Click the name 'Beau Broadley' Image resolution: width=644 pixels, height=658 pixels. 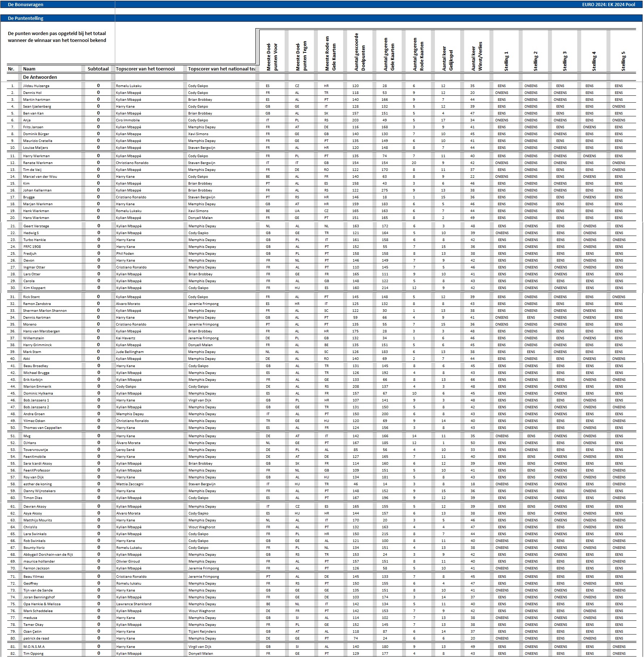coord(36,366)
